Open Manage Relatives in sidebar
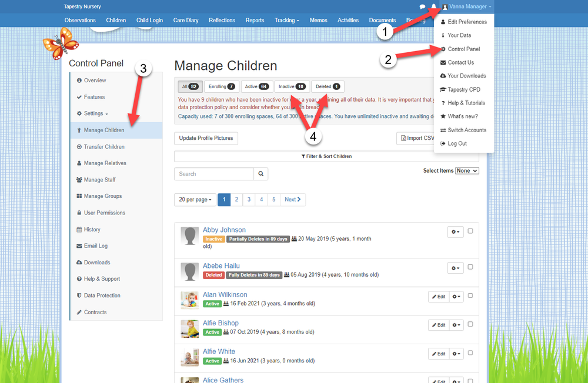The height and width of the screenshot is (383, 588). pyautogui.click(x=116, y=163)
